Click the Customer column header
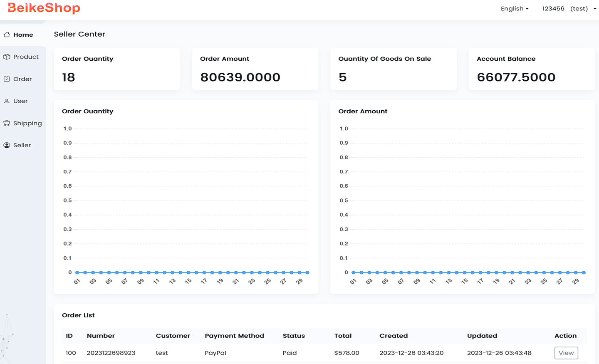 tap(173, 336)
